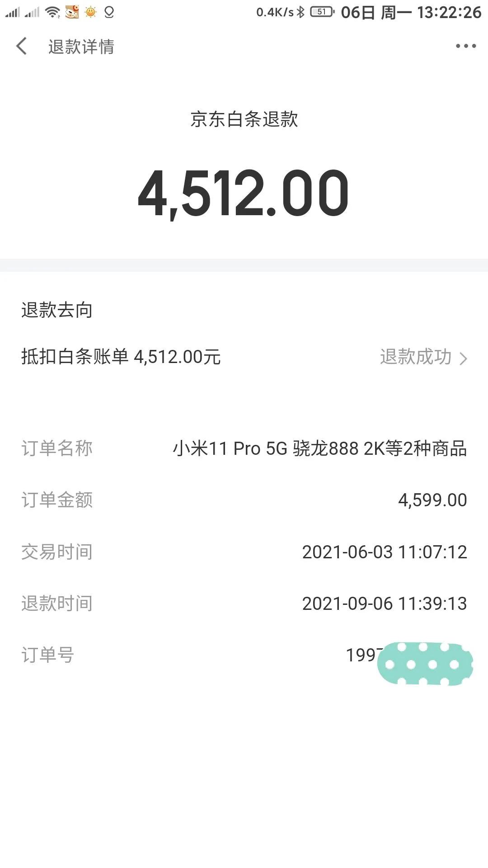Tap the lightbulb-shaped status bar icon
Image resolution: width=488 pixels, height=868 pixels.
pyautogui.click(x=109, y=12)
